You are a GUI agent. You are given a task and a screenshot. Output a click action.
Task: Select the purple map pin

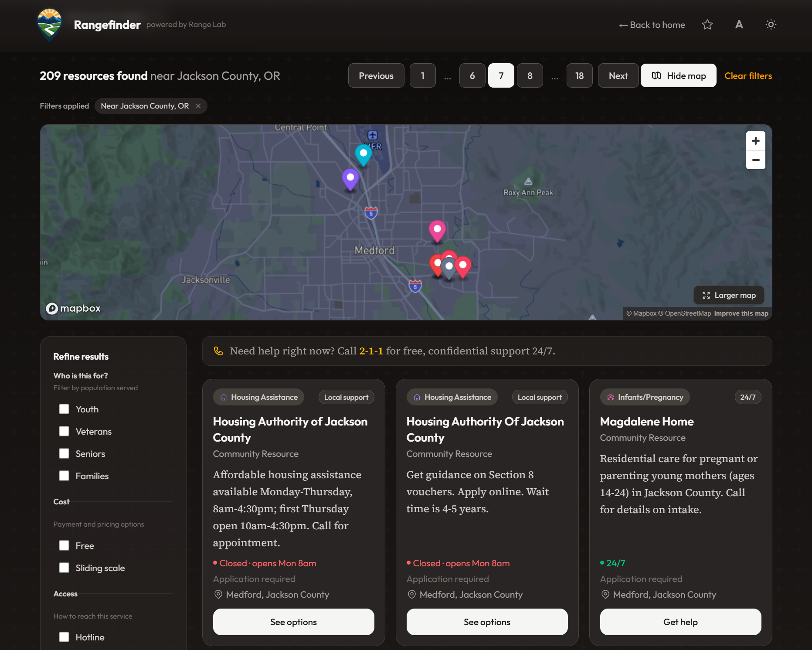350,178
